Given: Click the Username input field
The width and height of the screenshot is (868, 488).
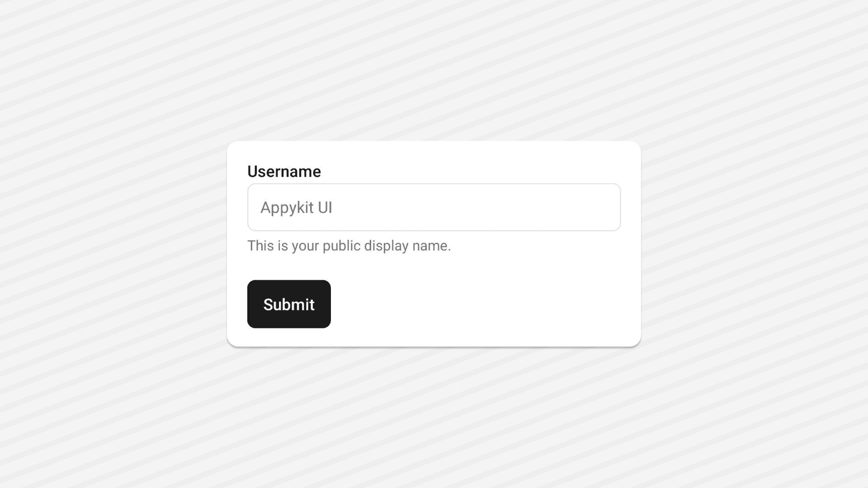Looking at the screenshot, I should point(434,207).
